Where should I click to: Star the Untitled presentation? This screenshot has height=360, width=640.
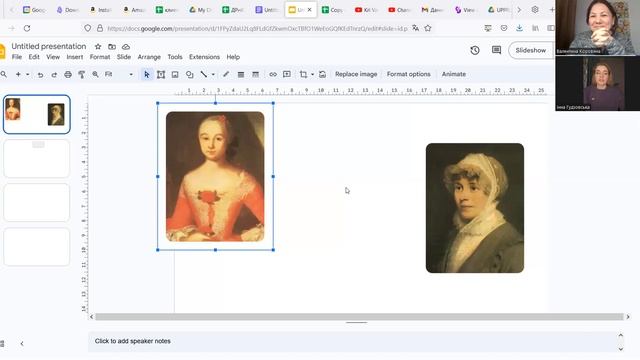pos(98,47)
